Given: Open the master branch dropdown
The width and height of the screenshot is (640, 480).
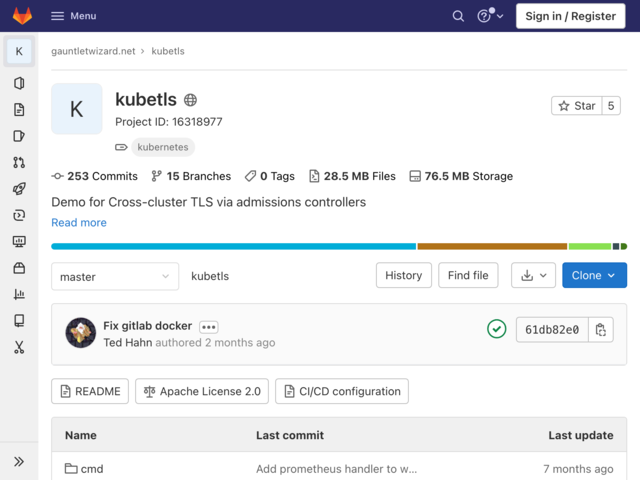Looking at the screenshot, I should tap(115, 276).
